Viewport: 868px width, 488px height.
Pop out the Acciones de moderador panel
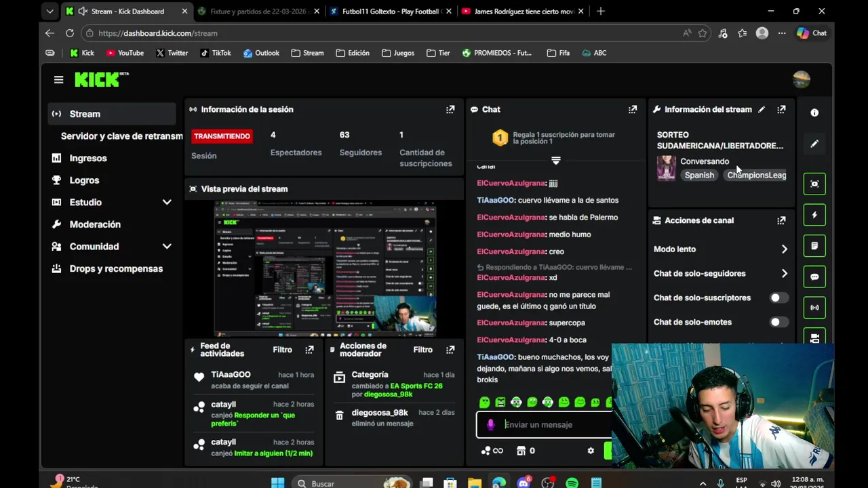(450, 350)
